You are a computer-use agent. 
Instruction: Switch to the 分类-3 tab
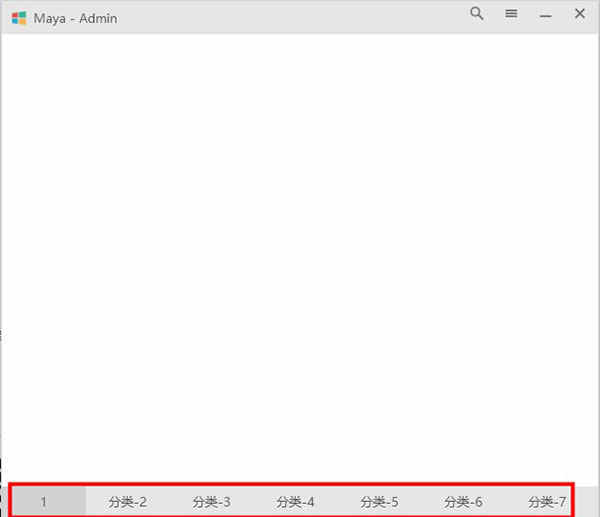pos(211,502)
